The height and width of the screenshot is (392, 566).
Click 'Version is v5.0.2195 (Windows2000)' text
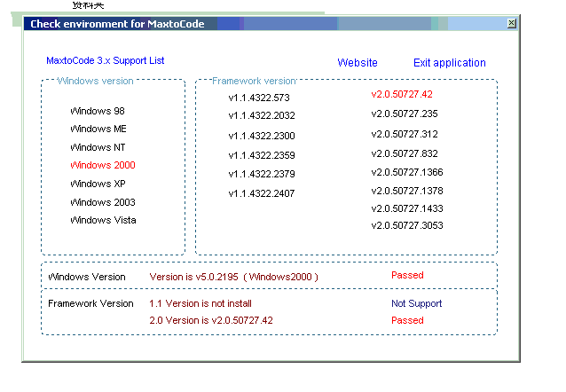pos(234,277)
